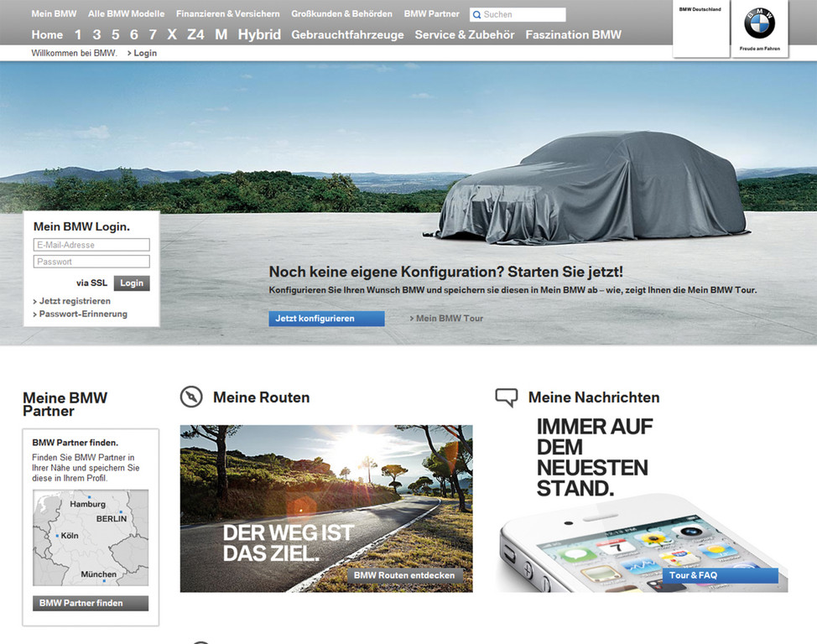This screenshot has width=817, height=644.
Task: Click the BMW roundel logo
Action: tap(759, 24)
